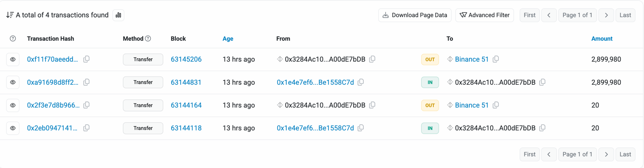This screenshot has height=168, width=644.
Task: Sort by the Age column header
Action: (228, 39)
